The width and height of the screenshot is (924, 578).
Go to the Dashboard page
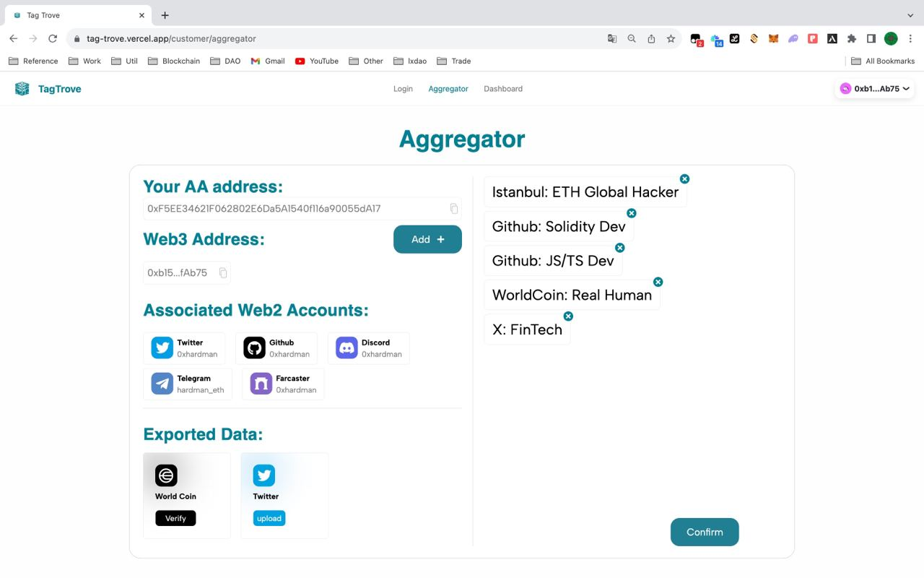(503, 89)
